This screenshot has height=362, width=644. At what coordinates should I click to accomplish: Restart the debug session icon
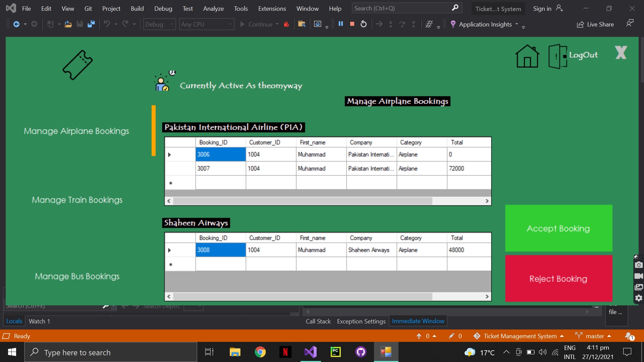tap(364, 24)
